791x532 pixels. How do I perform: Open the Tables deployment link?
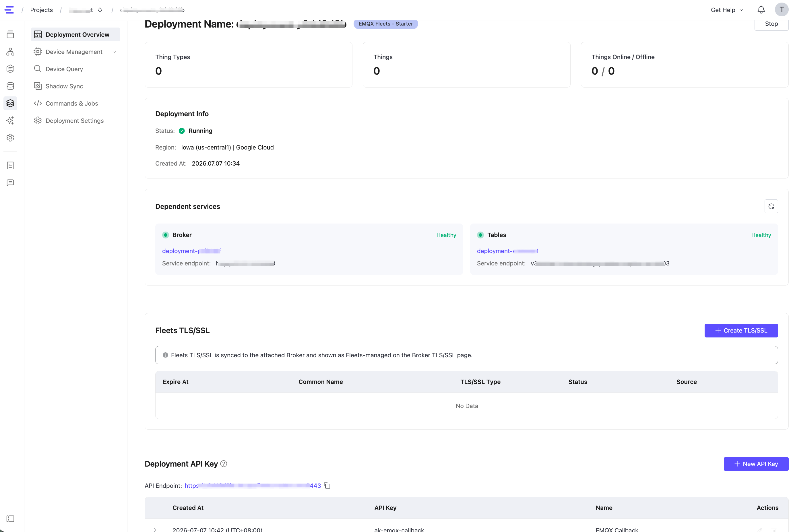click(x=508, y=251)
